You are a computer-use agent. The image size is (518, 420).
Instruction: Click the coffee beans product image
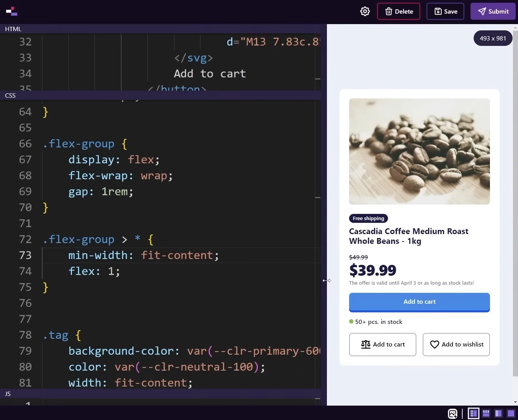coord(420,151)
